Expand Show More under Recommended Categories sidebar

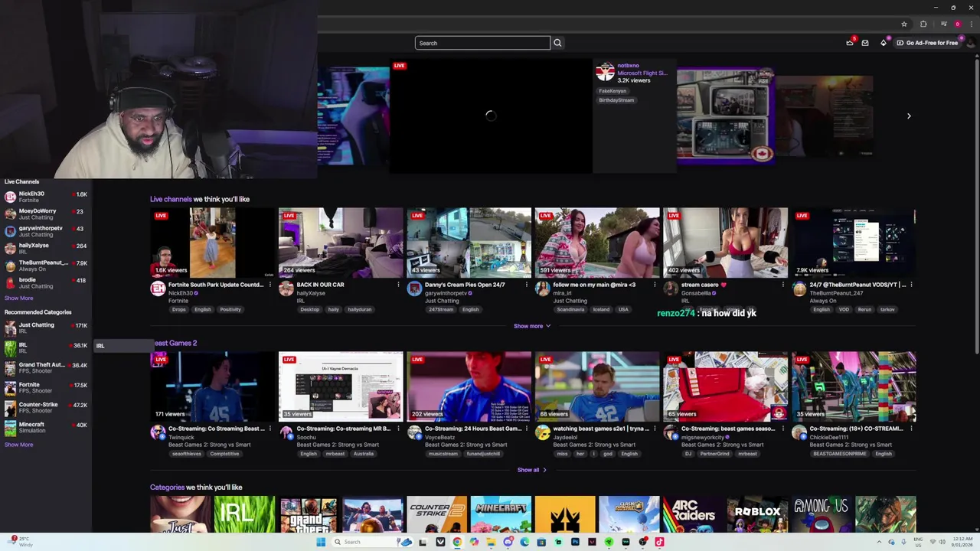point(18,445)
